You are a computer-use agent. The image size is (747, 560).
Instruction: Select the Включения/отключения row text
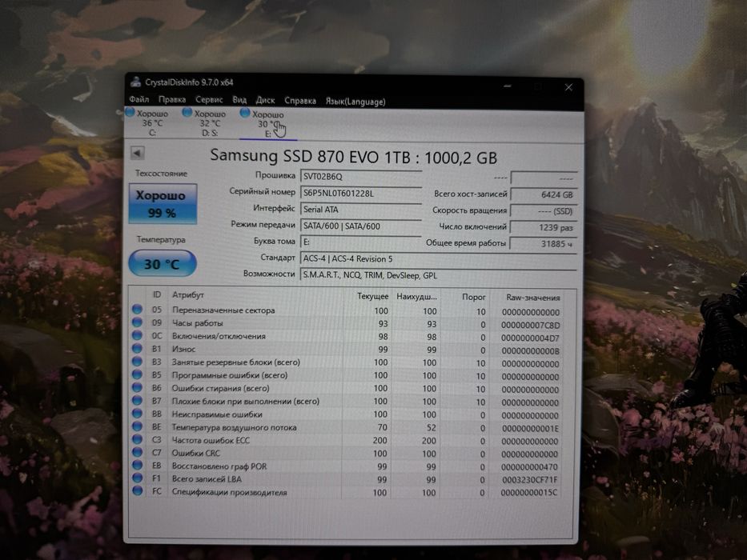coord(219,336)
